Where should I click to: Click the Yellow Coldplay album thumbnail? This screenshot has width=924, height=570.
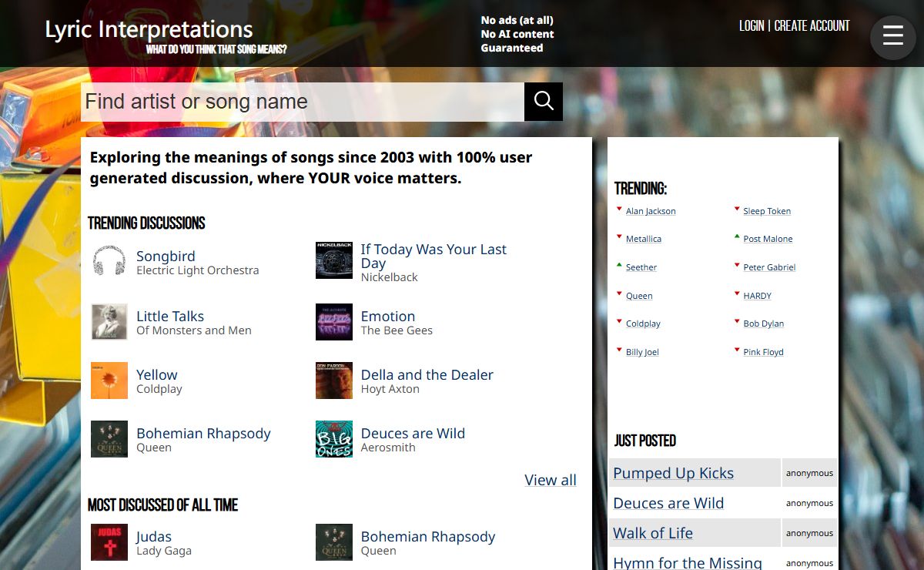[x=109, y=381]
